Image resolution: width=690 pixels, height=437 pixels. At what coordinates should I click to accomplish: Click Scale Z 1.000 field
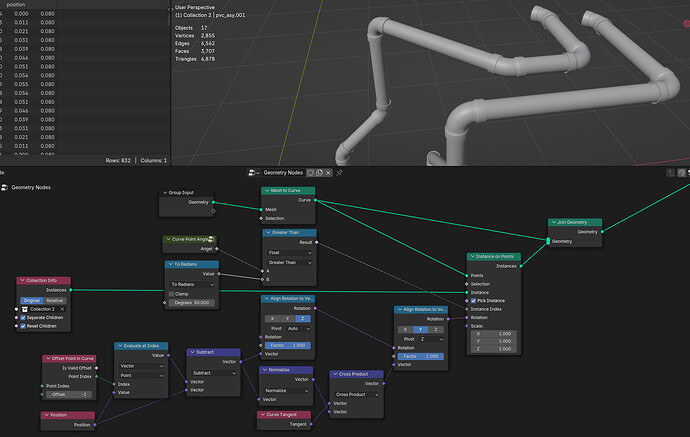click(x=494, y=349)
